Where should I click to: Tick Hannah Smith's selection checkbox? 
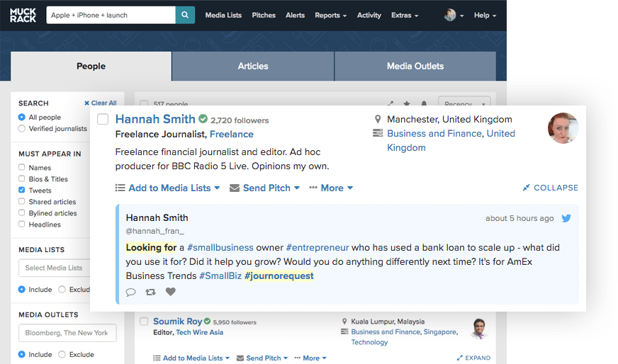103,119
